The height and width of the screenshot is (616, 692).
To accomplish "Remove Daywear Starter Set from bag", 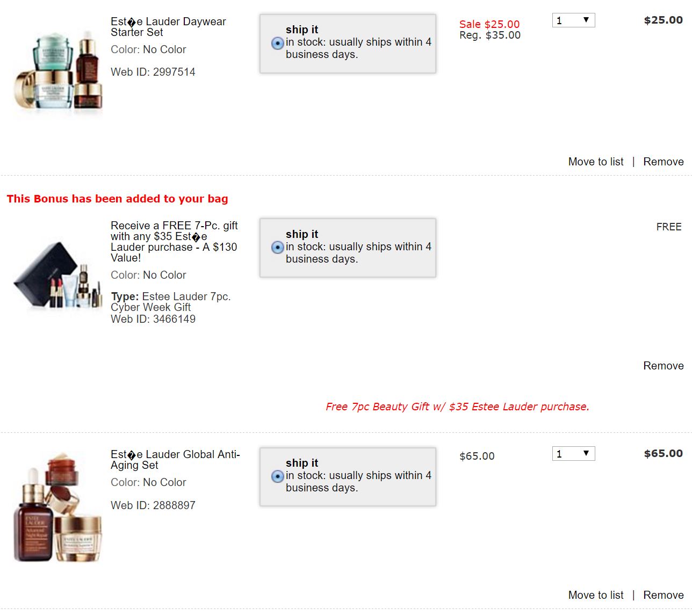I will point(664,162).
